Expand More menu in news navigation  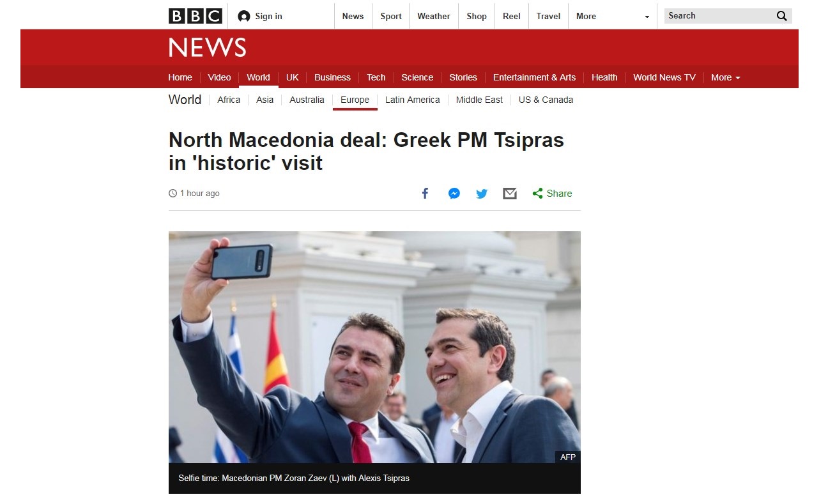pos(725,77)
